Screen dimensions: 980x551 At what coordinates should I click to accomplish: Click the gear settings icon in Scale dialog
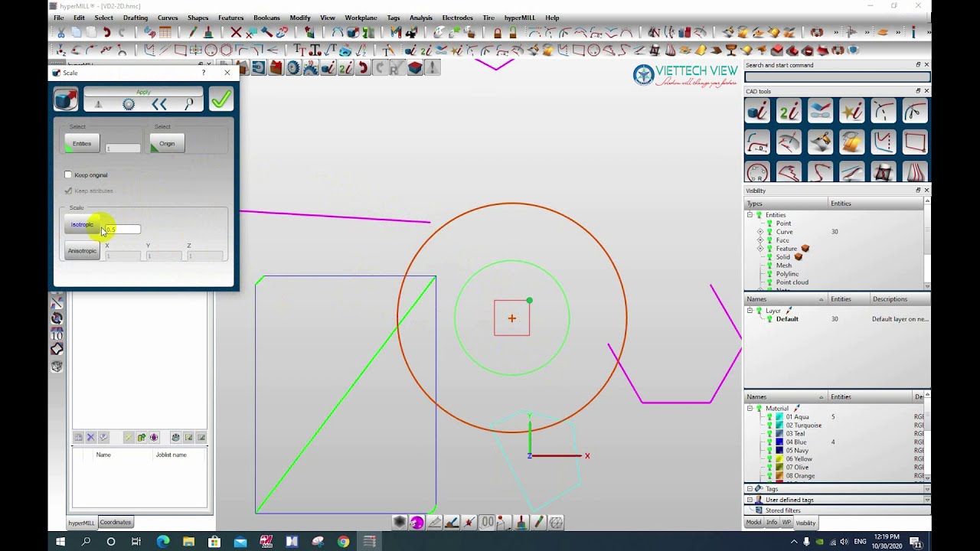point(129,104)
